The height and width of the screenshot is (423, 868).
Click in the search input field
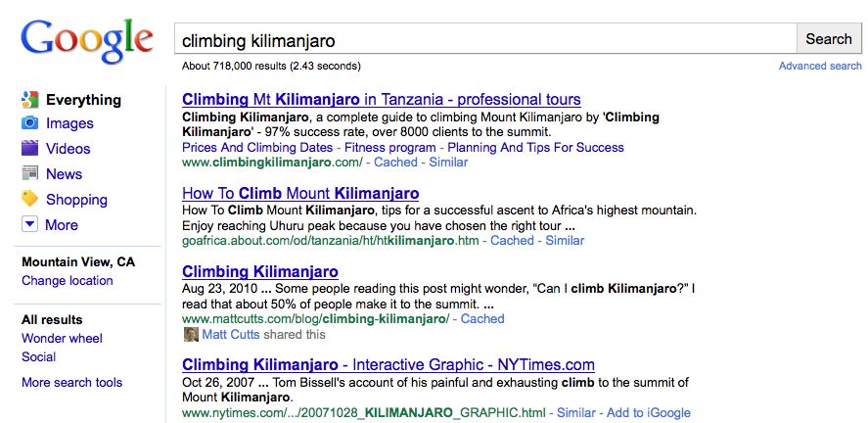484,40
